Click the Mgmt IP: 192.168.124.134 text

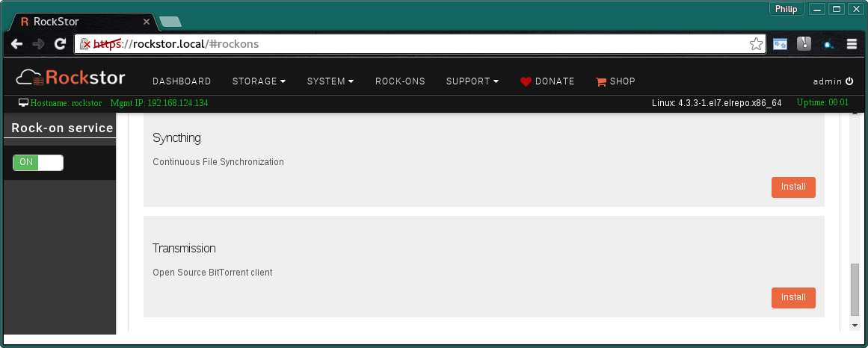159,103
